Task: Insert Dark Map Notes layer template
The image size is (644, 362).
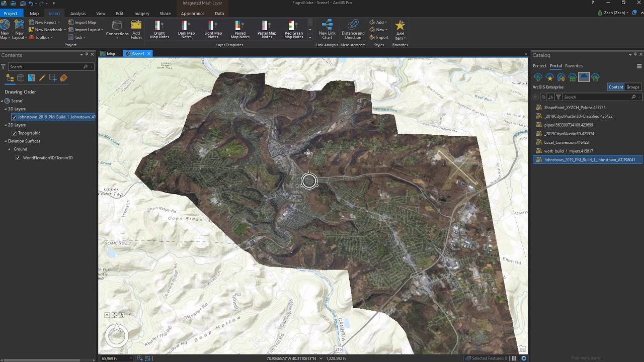Action: tap(186, 30)
